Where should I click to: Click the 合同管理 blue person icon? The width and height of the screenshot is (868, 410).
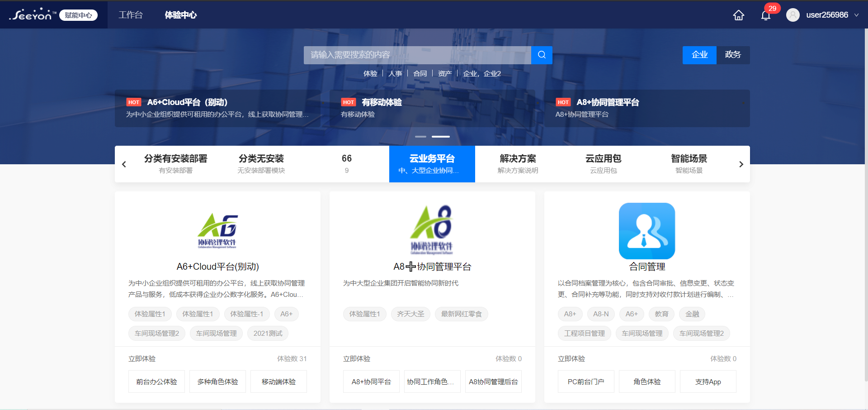(x=647, y=231)
